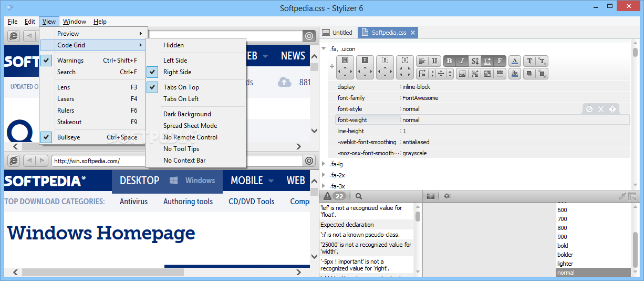Viewport: 644px width, 281px height.
Task: Open the Help menu
Action: pyautogui.click(x=100, y=22)
